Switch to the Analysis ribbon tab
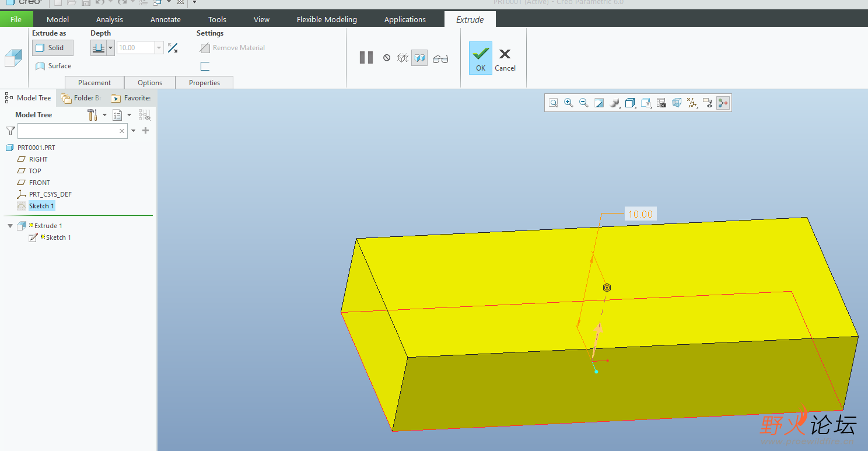 click(x=110, y=19)
